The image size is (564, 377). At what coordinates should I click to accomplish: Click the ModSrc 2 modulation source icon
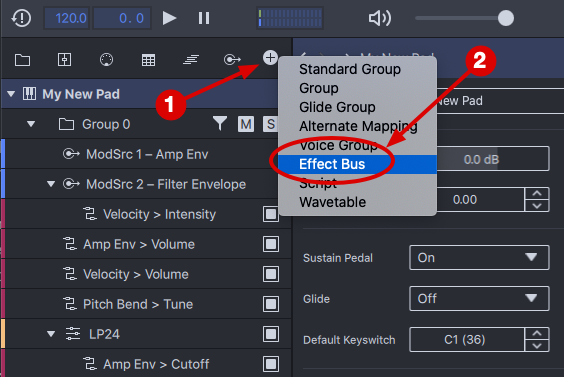pos(71,184)
